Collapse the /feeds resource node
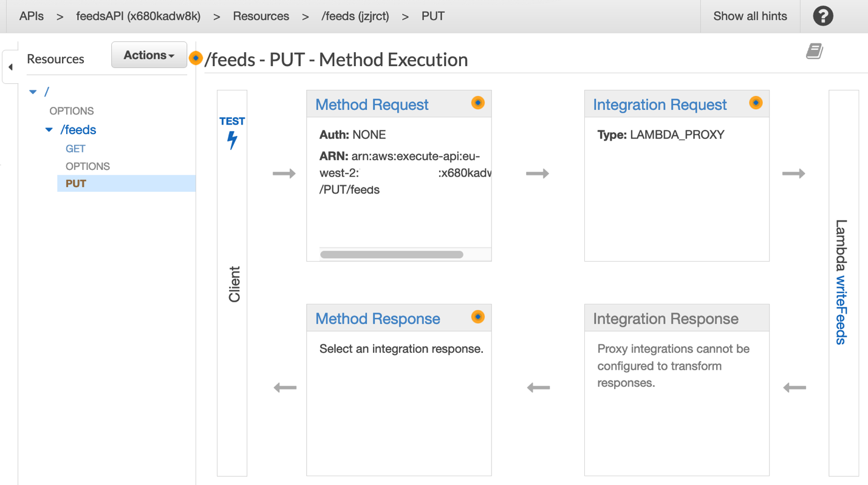 click(x=49, y=130)
